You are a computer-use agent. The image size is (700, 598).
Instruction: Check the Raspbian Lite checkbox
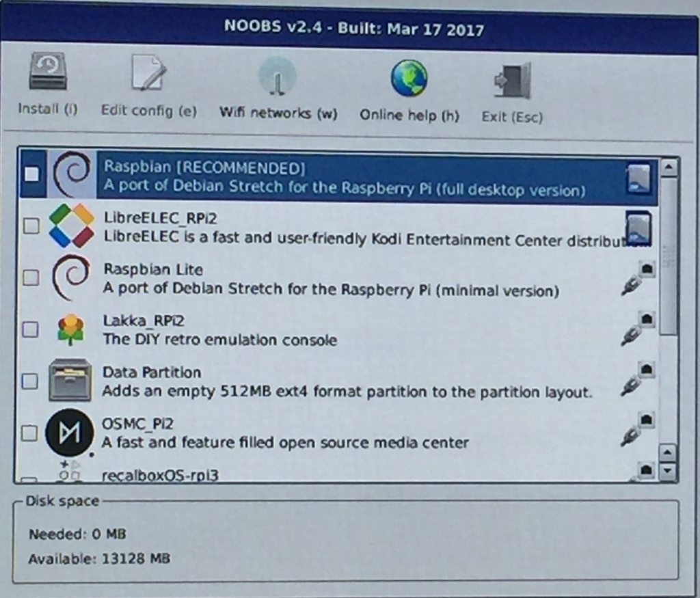pyautogui.click(x=31, y=277)
